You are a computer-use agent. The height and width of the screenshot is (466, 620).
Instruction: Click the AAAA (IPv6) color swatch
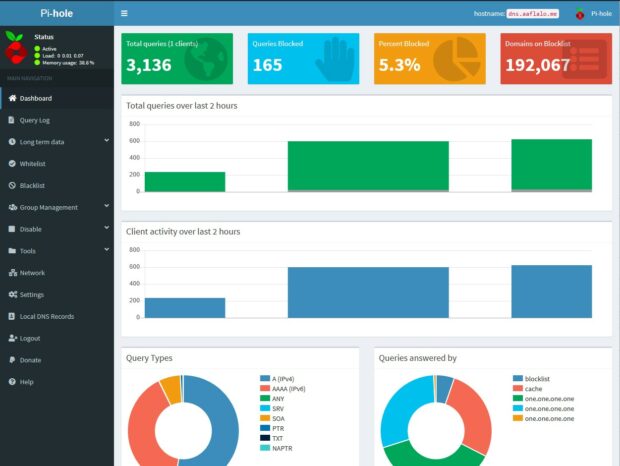pyautogui.click(x=264, y=389)
